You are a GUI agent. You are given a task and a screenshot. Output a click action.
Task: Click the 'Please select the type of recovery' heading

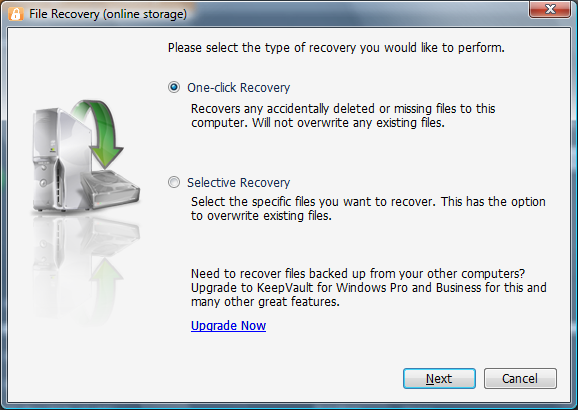tap(336, 48)
